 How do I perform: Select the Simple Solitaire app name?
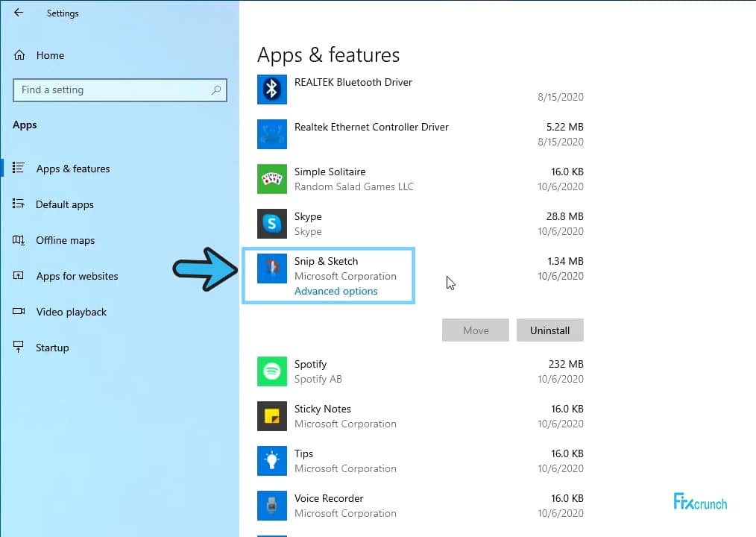330,172
